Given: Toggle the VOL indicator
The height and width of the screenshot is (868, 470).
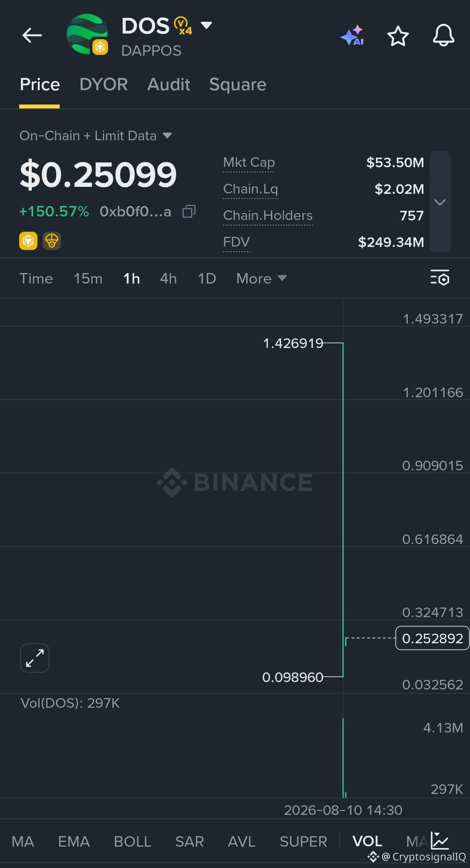Looking at the screenshot, I should click(367, 841).
